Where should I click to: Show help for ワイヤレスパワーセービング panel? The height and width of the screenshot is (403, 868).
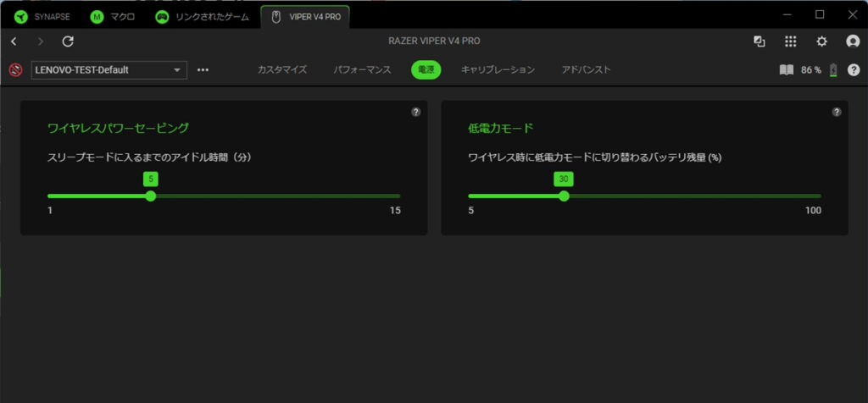[x=415, y=112]
